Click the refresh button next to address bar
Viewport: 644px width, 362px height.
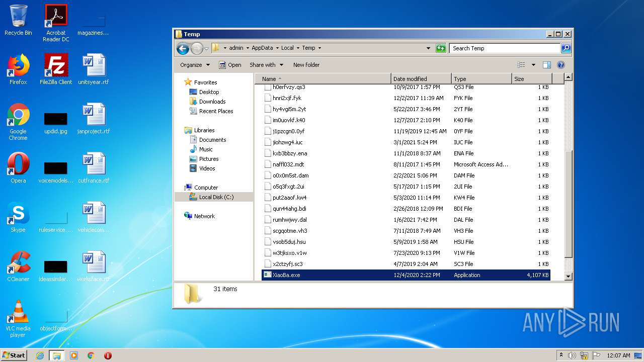[x=441, y=48]
